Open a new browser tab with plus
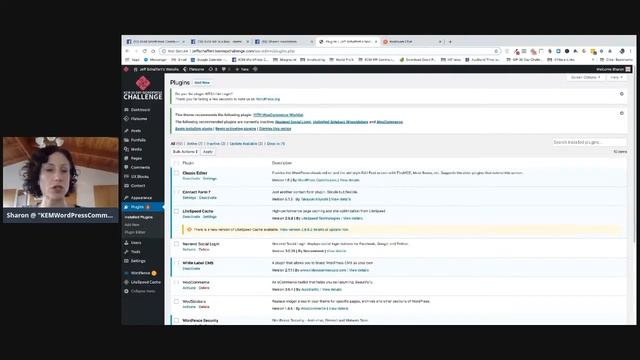This screenshot has height=360, width=640. pyautogui.click(x=450, y=42)
